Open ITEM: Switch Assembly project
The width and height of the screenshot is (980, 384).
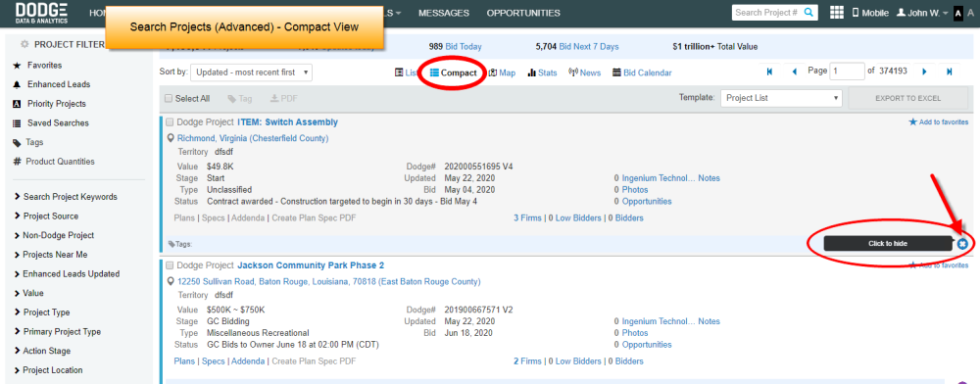pyautogui.click(x=287, y=121)
